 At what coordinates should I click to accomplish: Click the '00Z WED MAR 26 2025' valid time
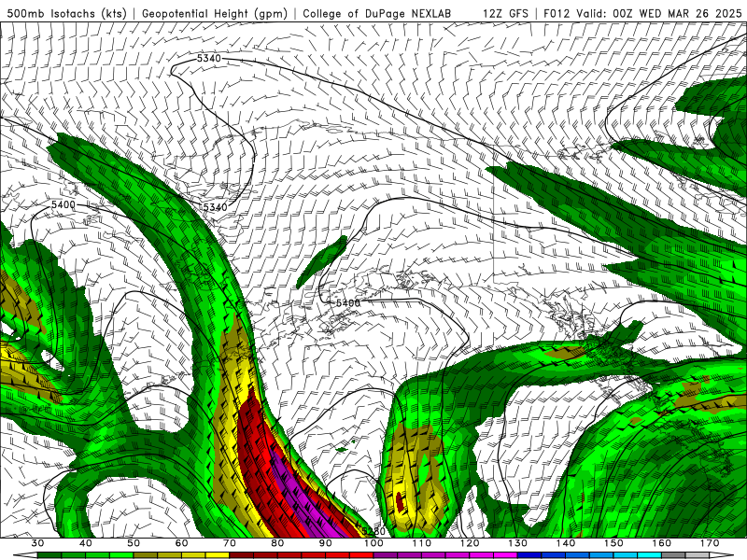678,13
